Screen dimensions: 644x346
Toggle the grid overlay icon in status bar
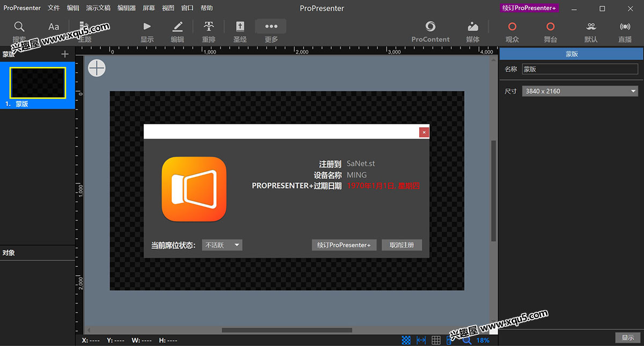pos(436,340)
